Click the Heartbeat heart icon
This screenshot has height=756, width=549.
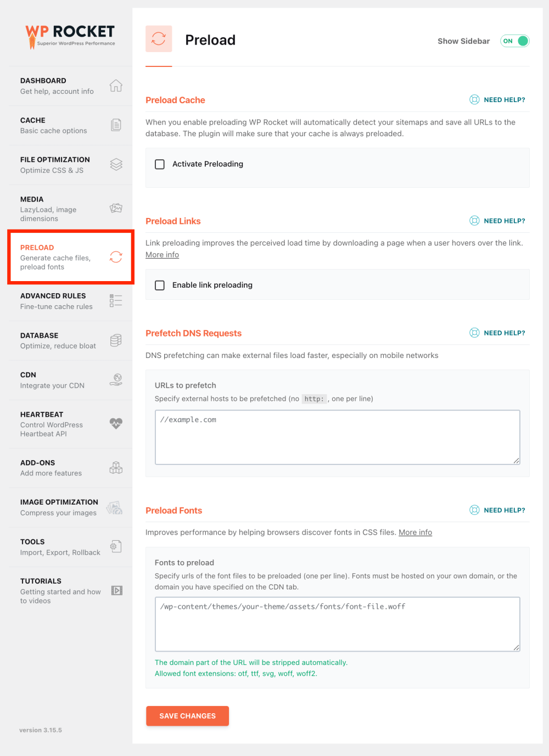point(116,423)
